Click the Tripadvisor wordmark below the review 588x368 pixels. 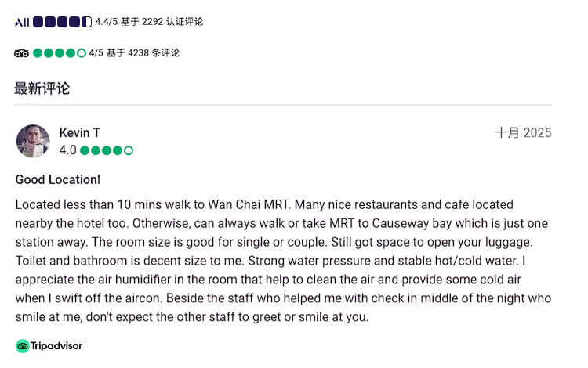click(56, 346)
